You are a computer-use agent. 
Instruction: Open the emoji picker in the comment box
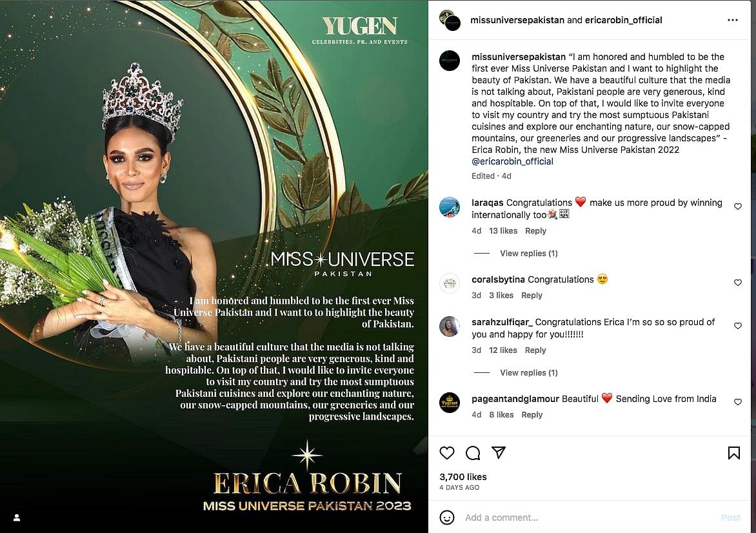(447, 518)
